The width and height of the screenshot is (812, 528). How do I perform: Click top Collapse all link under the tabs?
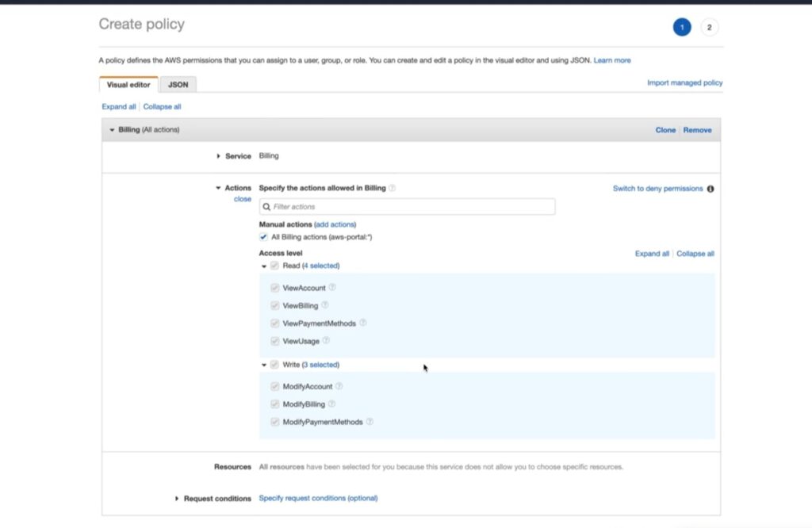point(162,107)
